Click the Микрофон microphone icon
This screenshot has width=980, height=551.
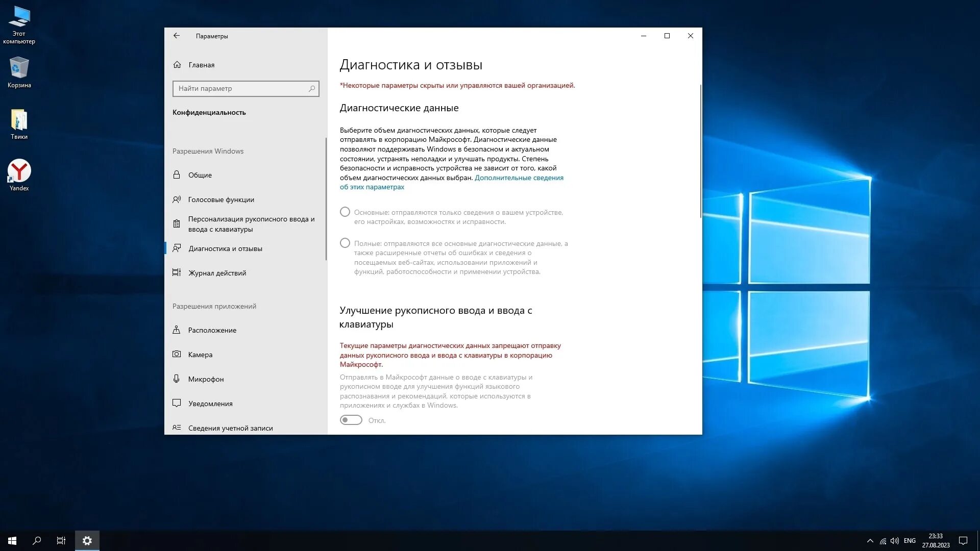[177, 379]
